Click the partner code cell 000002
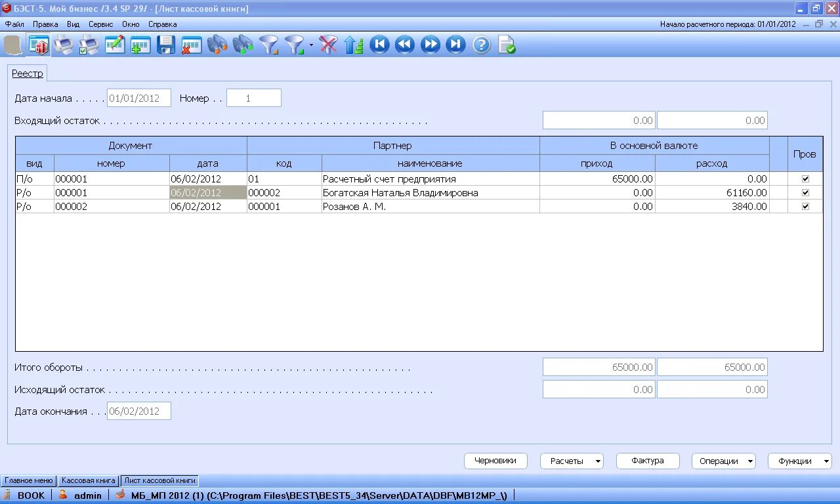 [284, 192]
